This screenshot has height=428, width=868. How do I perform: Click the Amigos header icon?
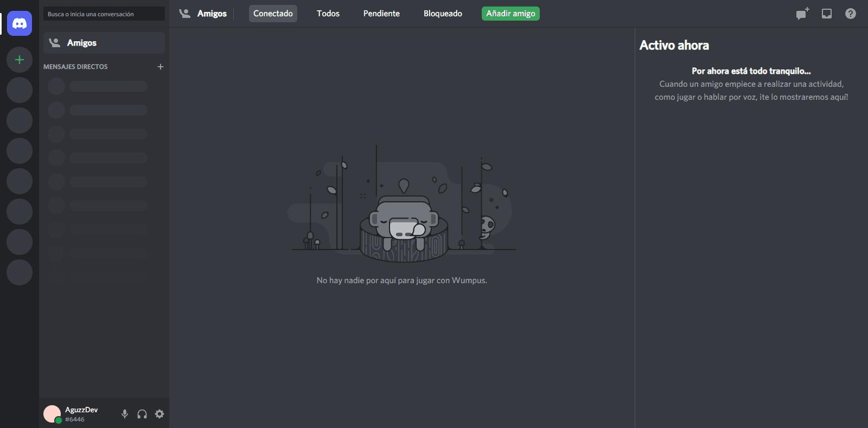coord(185,14)
